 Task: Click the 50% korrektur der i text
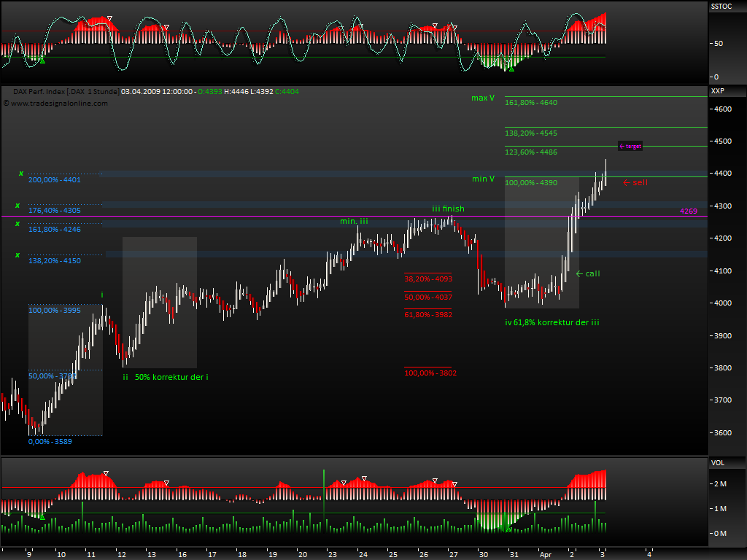click(x=171, y=377)
